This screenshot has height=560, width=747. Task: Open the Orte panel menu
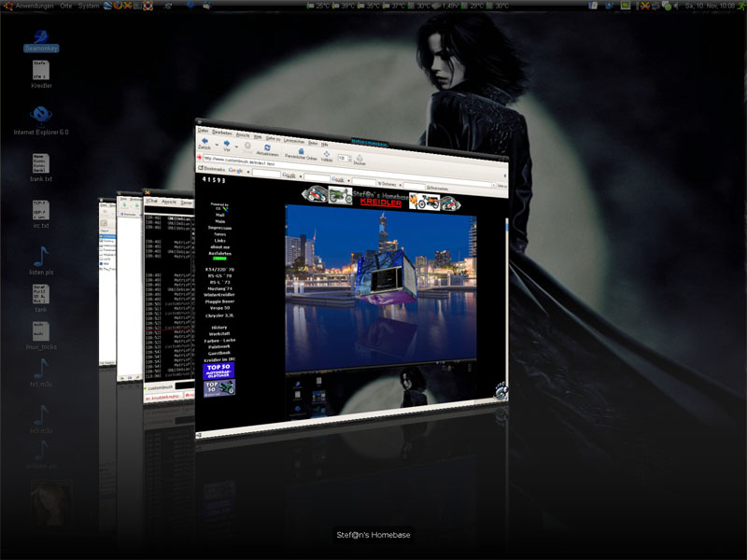pyautogui.click(x=65, y=6)
